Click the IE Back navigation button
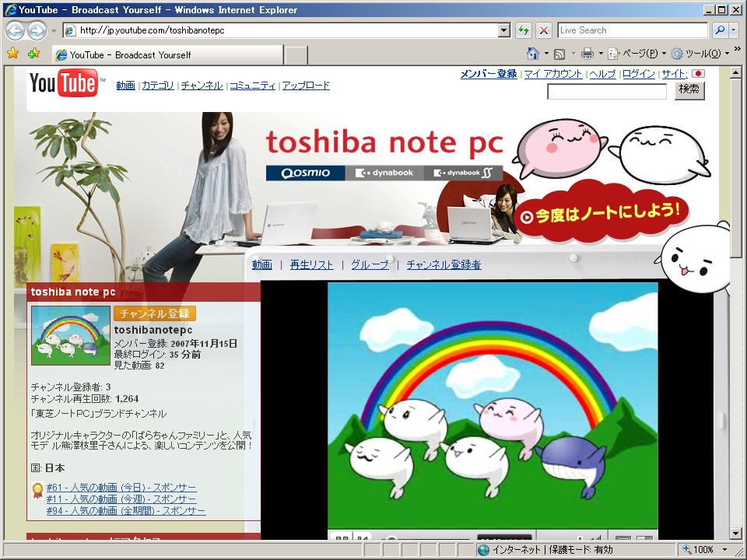 [x=16, y=30]
